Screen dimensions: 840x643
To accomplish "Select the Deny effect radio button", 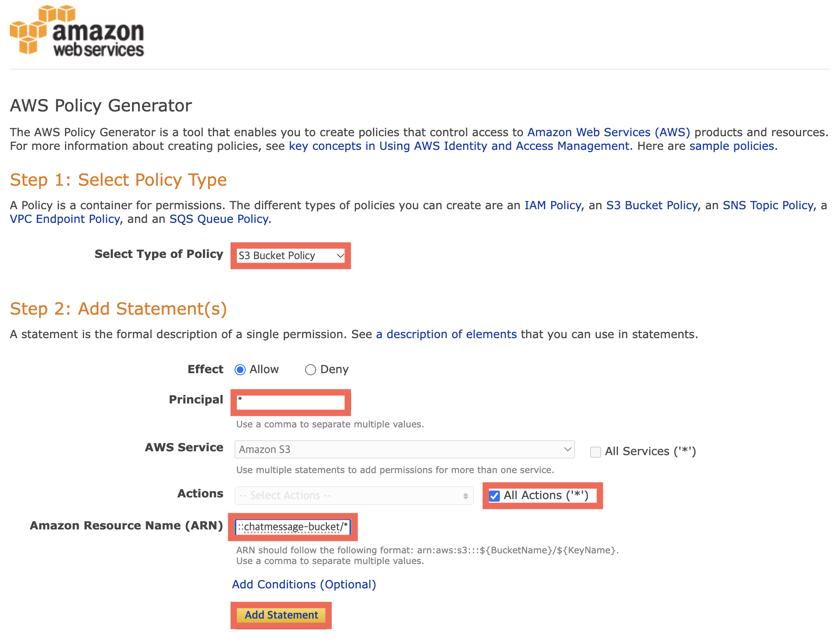I will (311, 370).
